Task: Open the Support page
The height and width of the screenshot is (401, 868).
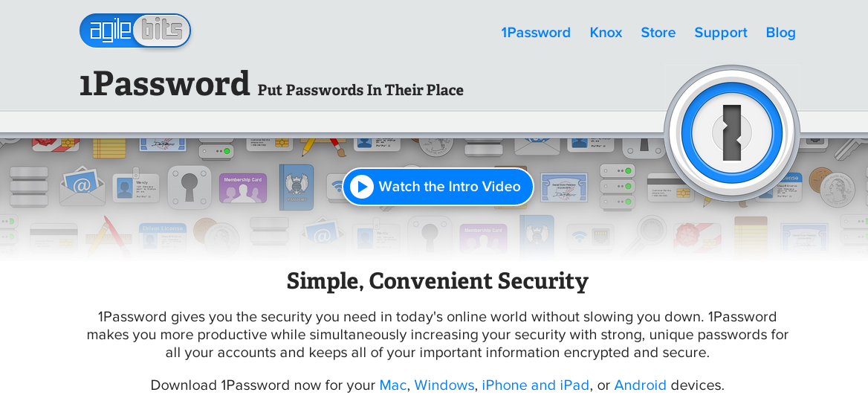Action: point(721,33)
